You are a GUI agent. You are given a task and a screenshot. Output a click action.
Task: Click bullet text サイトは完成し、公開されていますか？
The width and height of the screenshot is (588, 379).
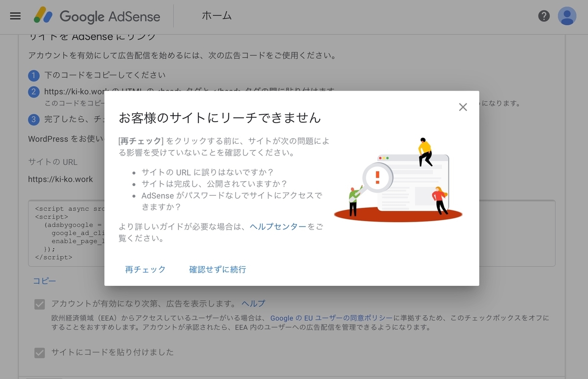pos(215,184)
